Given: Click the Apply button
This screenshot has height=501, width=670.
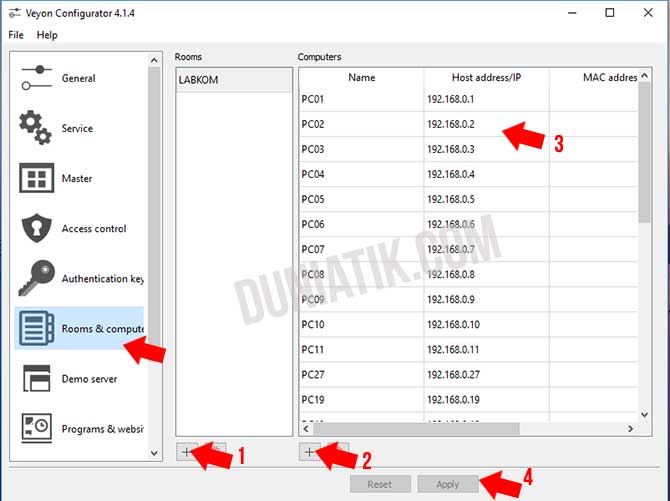Looking at the screenshot, I should (448, 484).
